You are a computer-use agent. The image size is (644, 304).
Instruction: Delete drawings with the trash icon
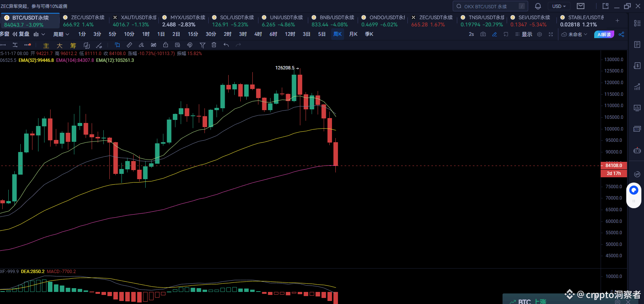tap(214, 45)
